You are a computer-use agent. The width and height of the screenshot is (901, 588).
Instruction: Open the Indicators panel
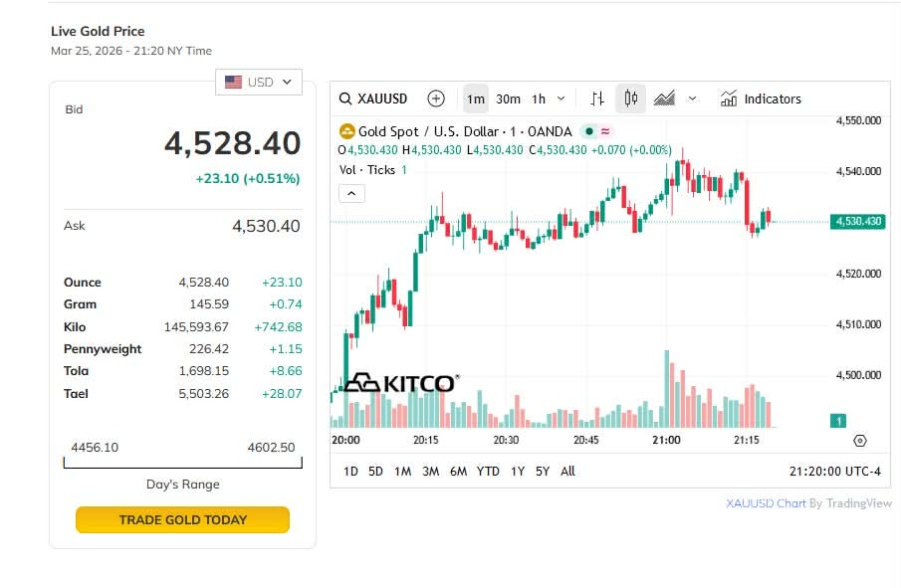[x=761, y=98]
